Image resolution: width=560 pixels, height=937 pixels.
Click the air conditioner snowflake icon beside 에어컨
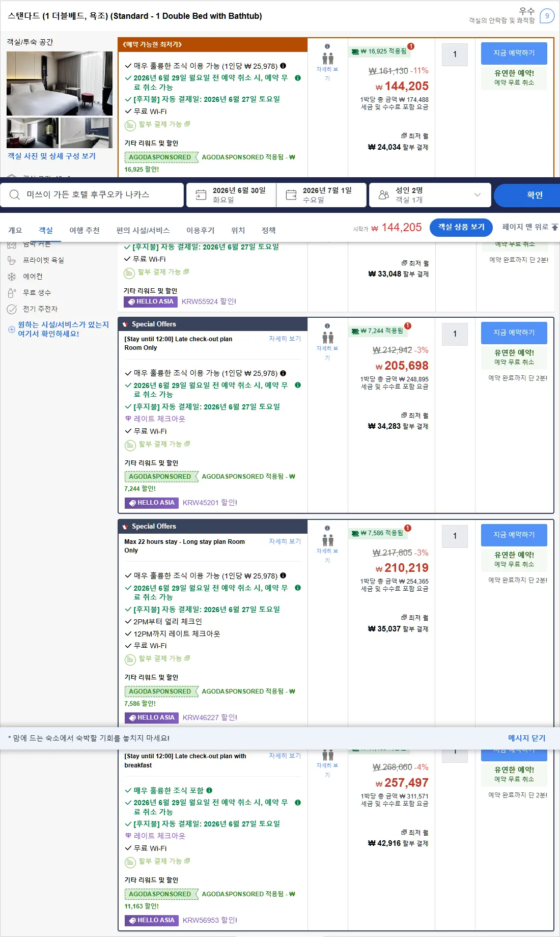click(11, 277)
